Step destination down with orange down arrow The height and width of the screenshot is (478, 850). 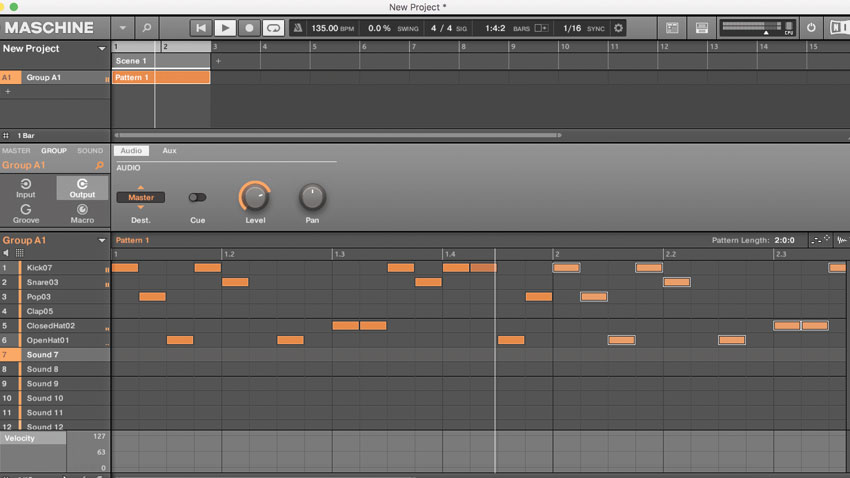[140, 207]
